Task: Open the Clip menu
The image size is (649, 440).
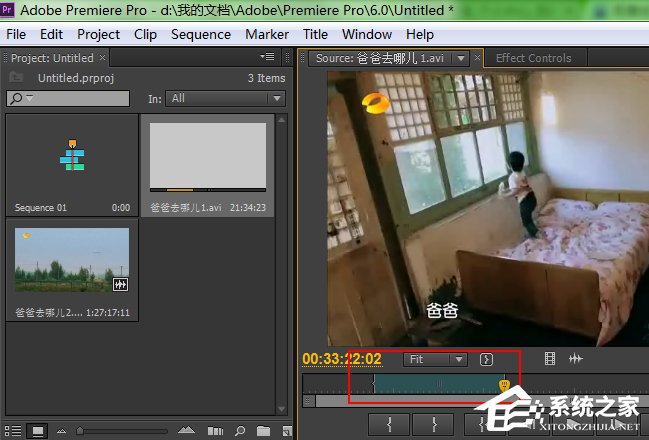Action: pyautogui.click(x=145, y=34)
